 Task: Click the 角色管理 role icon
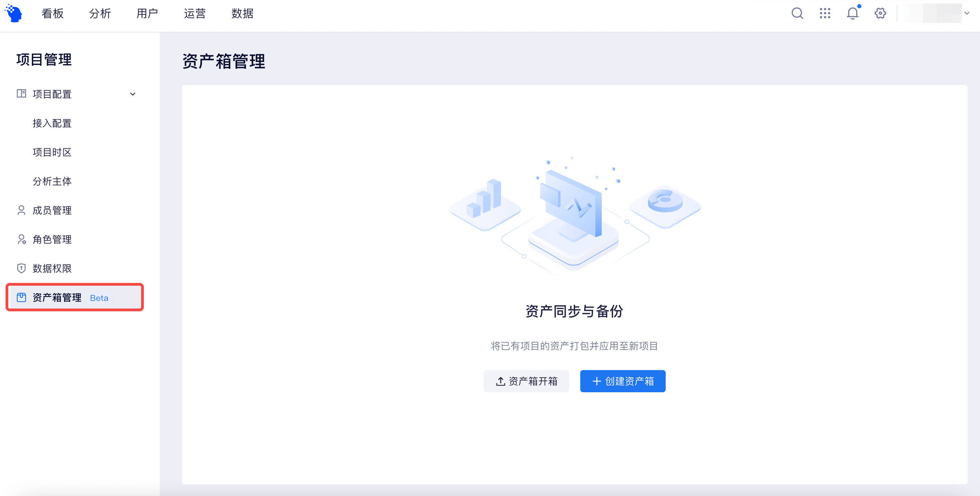[22, 239]
